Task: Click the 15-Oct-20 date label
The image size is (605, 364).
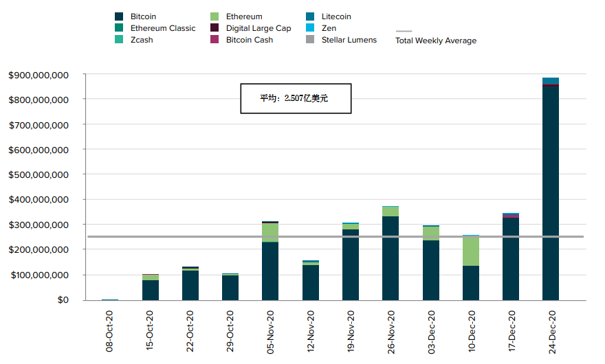Action: click(x=150, y=330)
